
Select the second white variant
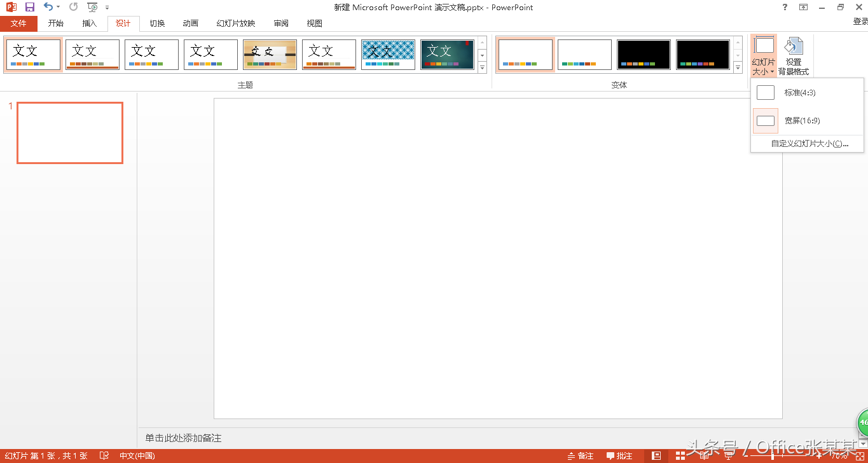tap(584, 55)
